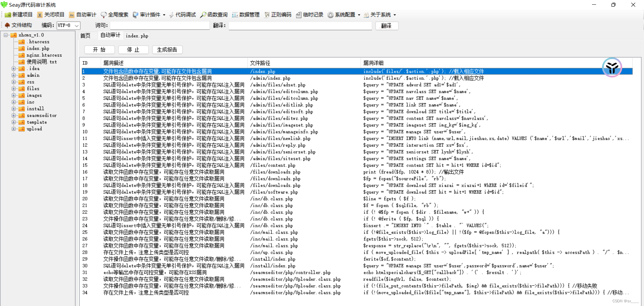Expand the admin folder node
The width and height of the screenshot is (644, 306).
point(14,75)
